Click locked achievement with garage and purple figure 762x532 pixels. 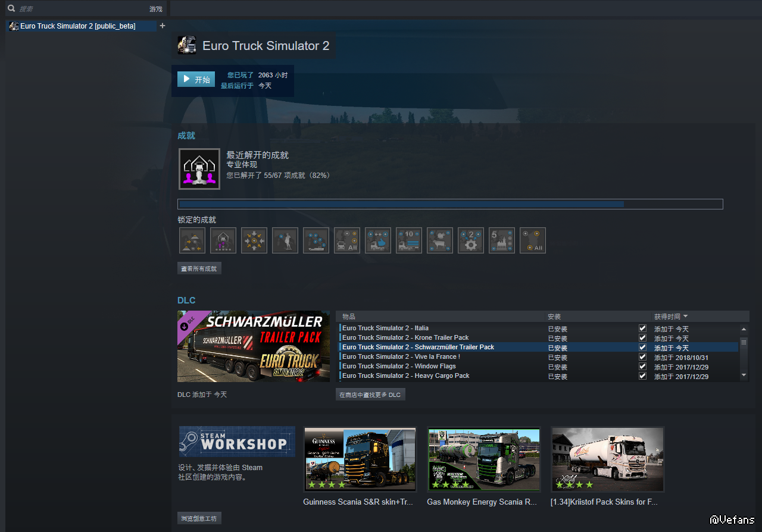tap(223, 240)
